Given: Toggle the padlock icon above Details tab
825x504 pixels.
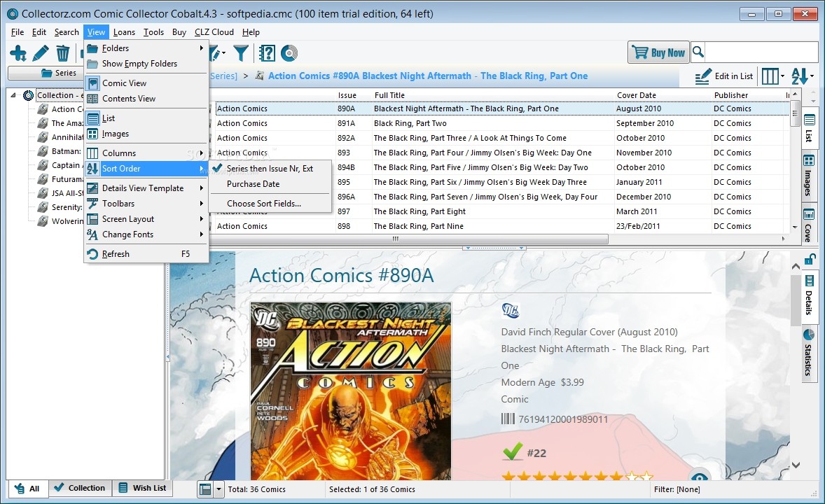Looking at the screenshot, I should coord(809,259).
